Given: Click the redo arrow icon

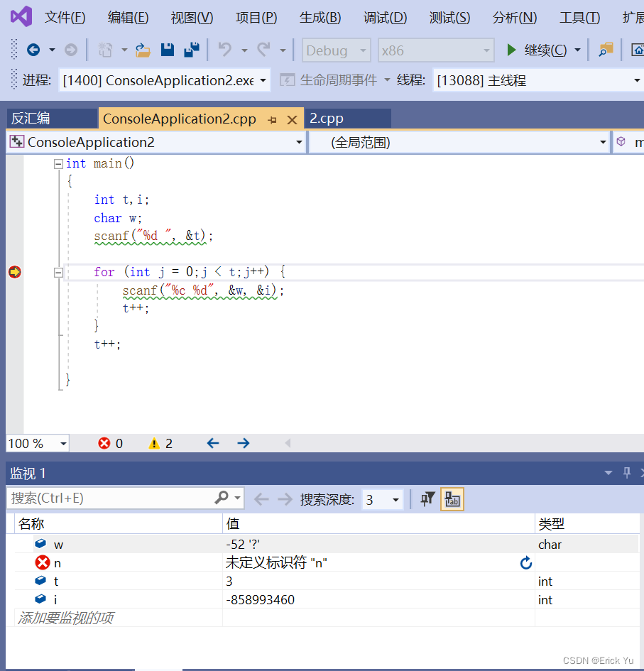Looking at the screenshot, I should pyautogui.click(x=264, y=50).
